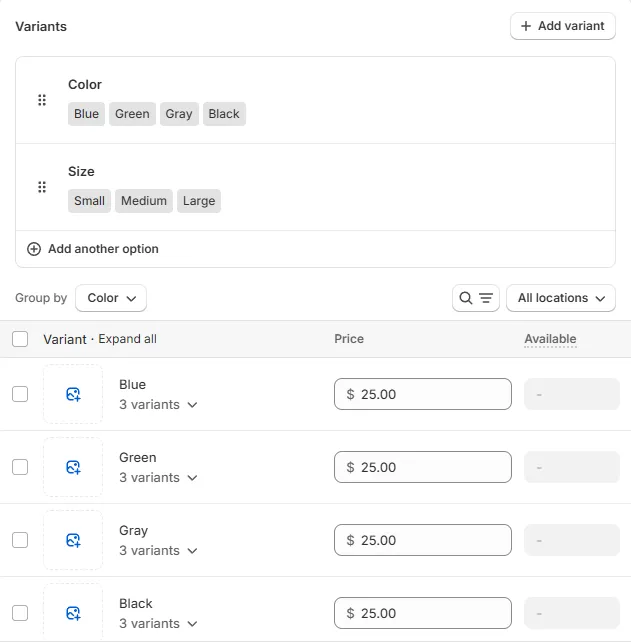Click the Gray available quantity field

[572, 540]
